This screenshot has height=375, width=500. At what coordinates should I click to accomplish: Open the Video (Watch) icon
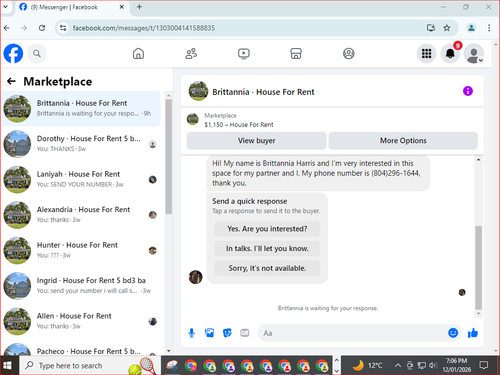[x=244, y=53]
